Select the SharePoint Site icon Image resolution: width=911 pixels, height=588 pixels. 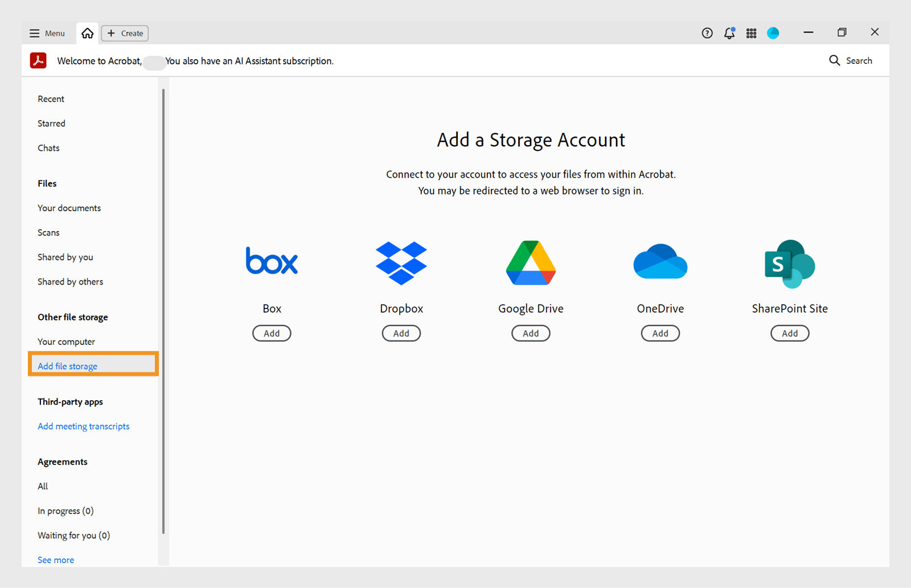[789, 262]
